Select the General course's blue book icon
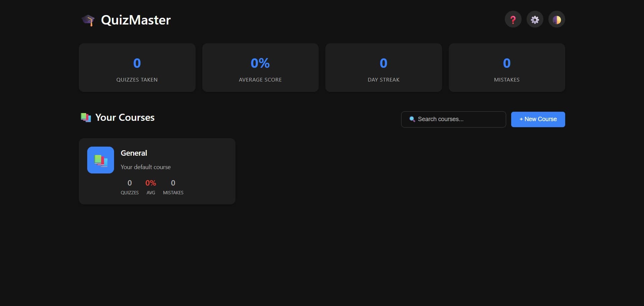This screenshot has width=644, height=306. tap(101, 160)
